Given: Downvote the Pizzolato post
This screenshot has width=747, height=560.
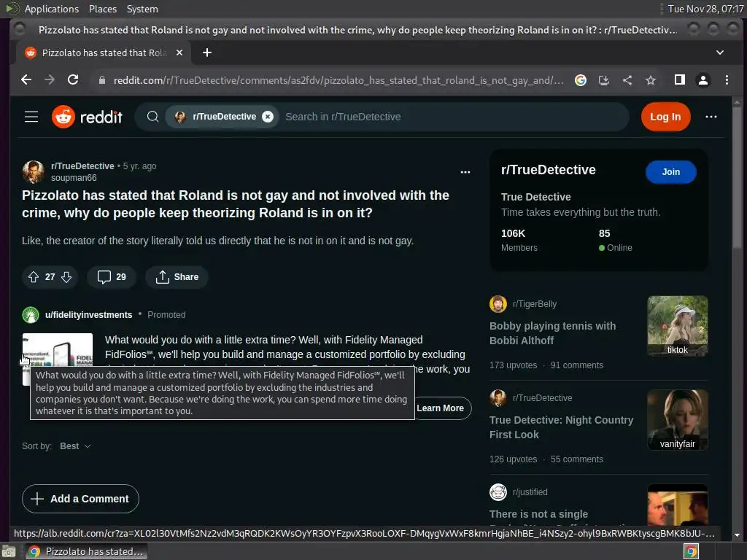Looking at the screenshot, I should [x=66, y=276].
